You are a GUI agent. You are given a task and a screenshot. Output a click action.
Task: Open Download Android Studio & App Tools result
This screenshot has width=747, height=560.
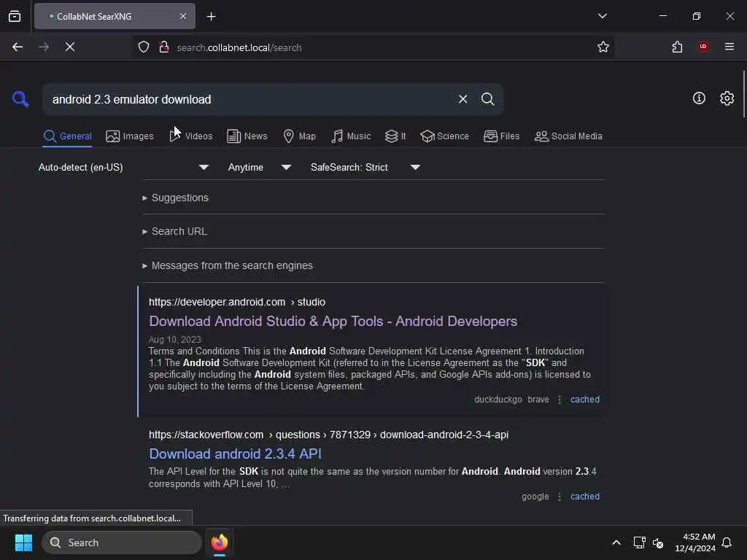[333, 322]
